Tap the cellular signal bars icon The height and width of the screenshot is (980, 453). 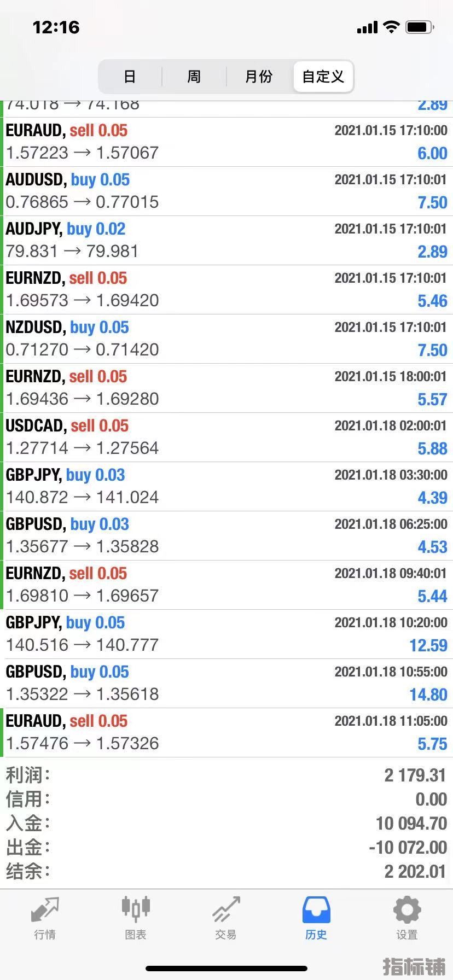tap(367, 27)
